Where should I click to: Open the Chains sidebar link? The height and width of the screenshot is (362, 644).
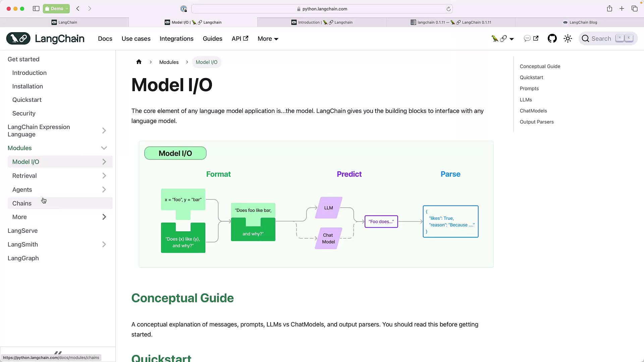22,203
